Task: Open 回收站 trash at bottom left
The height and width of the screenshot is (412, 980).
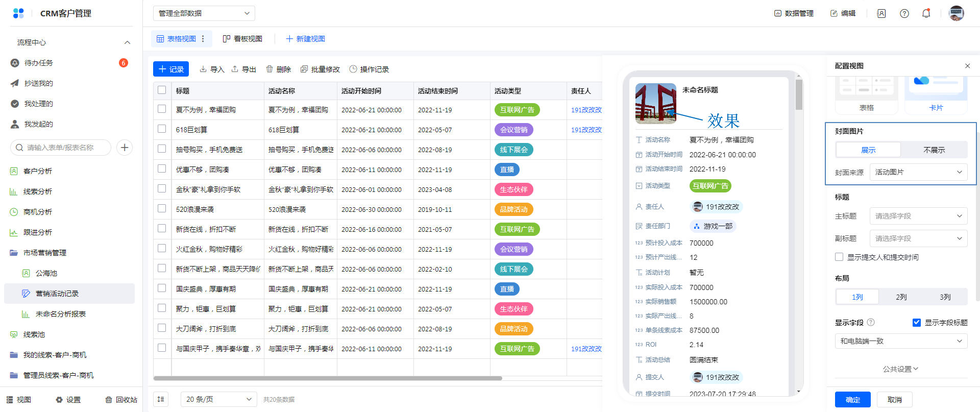Action: pos(121,400)
